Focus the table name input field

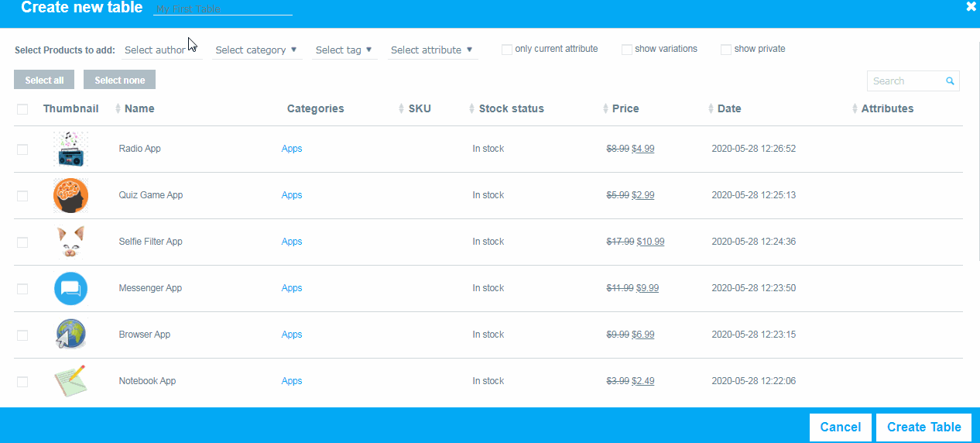pos(223,9)
